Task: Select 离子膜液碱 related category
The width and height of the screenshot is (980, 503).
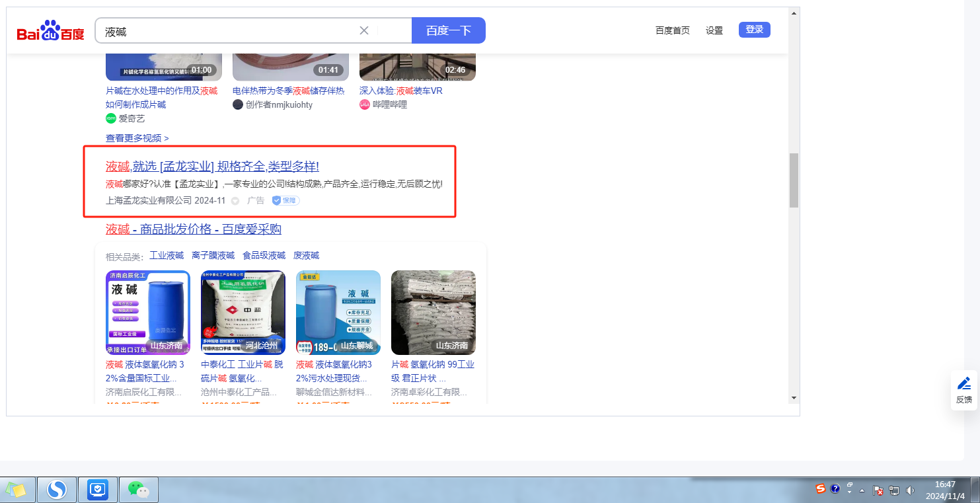Action: pos(213,256)
